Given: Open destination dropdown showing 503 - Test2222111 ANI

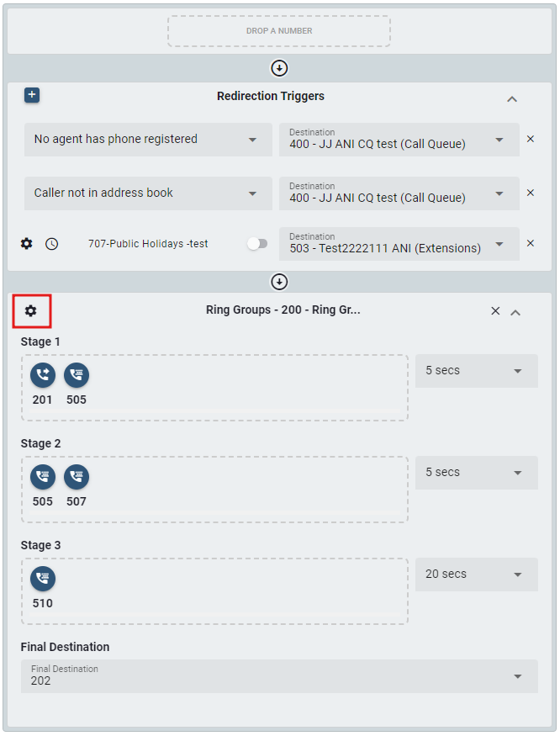Looking at the screenshot, I should 399,244.
